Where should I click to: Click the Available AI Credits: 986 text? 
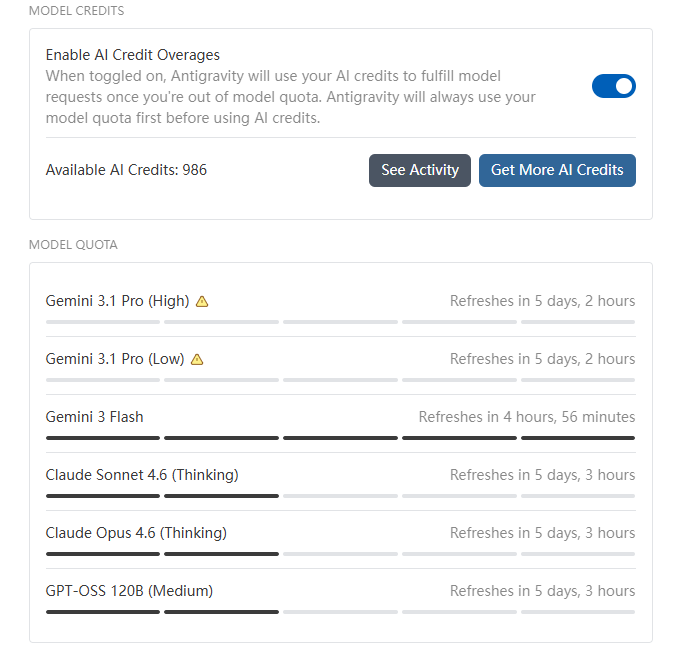[126, 170]
